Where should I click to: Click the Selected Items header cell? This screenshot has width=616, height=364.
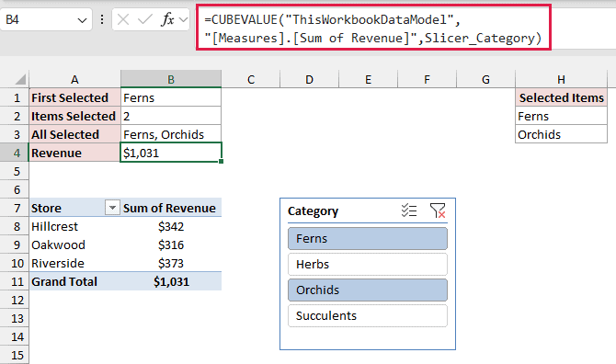coord(561,97)
